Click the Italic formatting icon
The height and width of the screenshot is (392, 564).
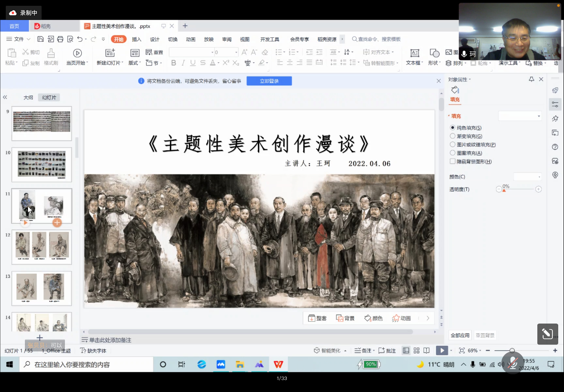(x=184, y=63)
